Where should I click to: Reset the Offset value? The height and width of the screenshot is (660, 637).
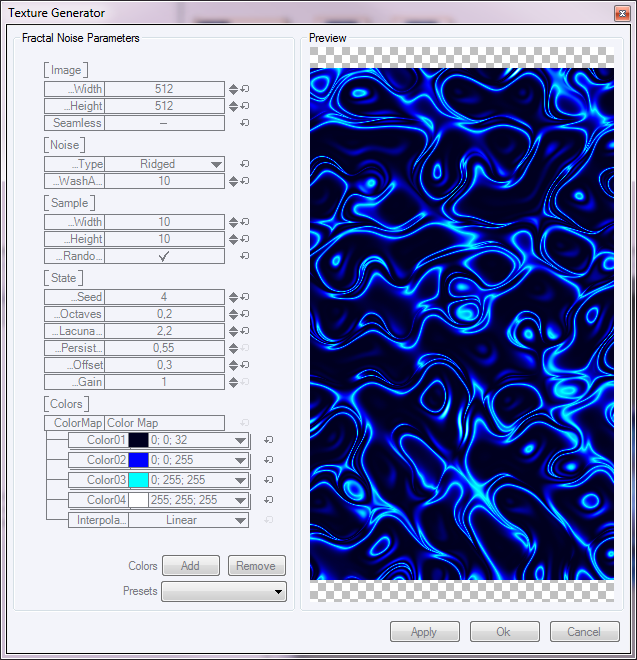pyautogui.click(x=245, y=365)
